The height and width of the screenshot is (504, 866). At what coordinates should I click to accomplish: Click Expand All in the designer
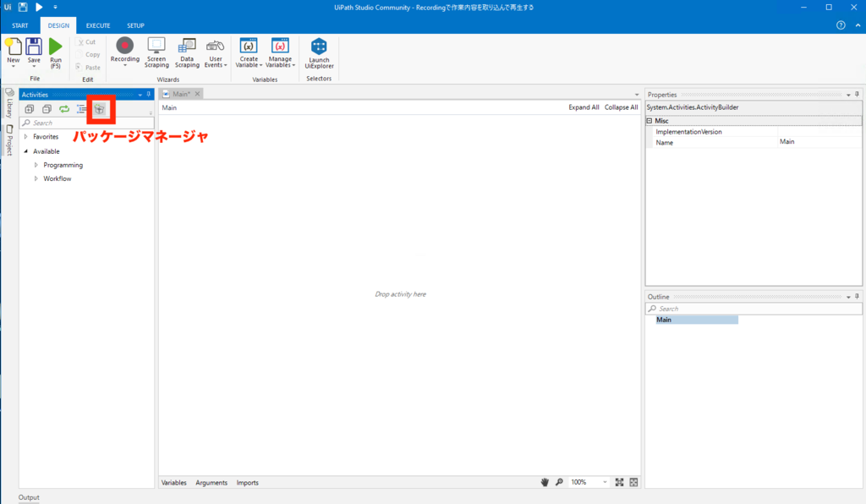[x=584, y=107]
